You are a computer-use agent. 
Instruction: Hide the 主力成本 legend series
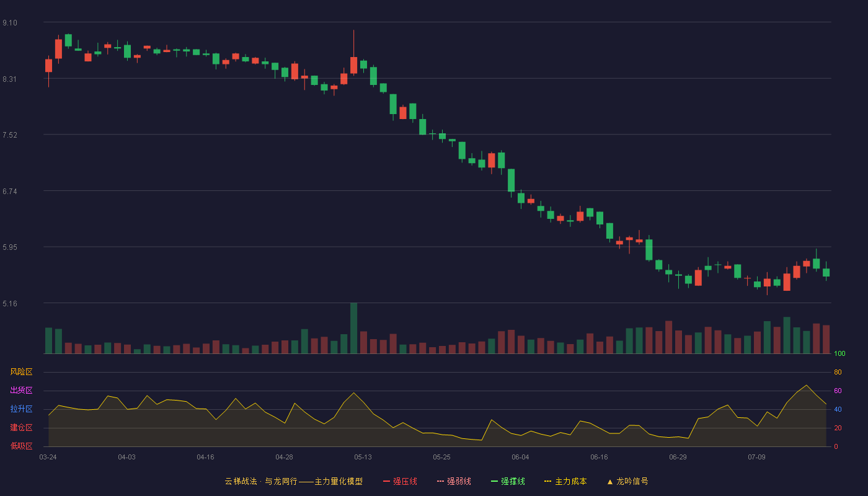click(x=565, y=481)
